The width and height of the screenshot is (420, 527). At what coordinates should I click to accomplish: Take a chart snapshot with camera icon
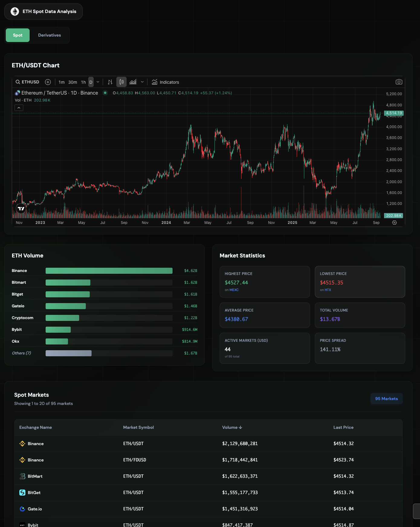[399, 82]
